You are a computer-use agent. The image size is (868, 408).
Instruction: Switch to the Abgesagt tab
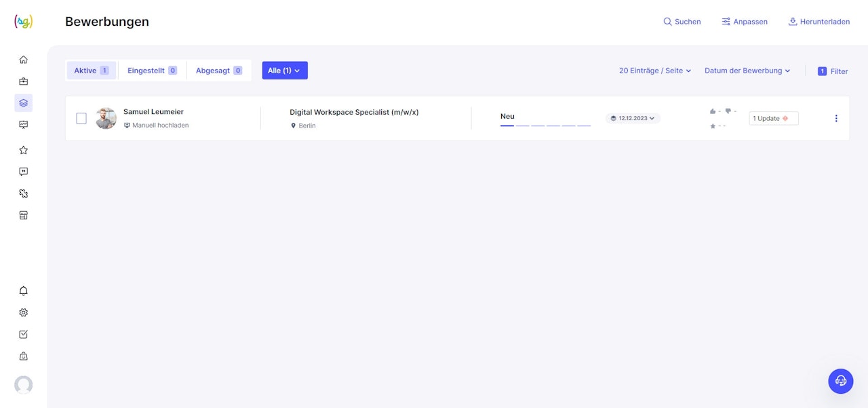(x=218, y=71)
